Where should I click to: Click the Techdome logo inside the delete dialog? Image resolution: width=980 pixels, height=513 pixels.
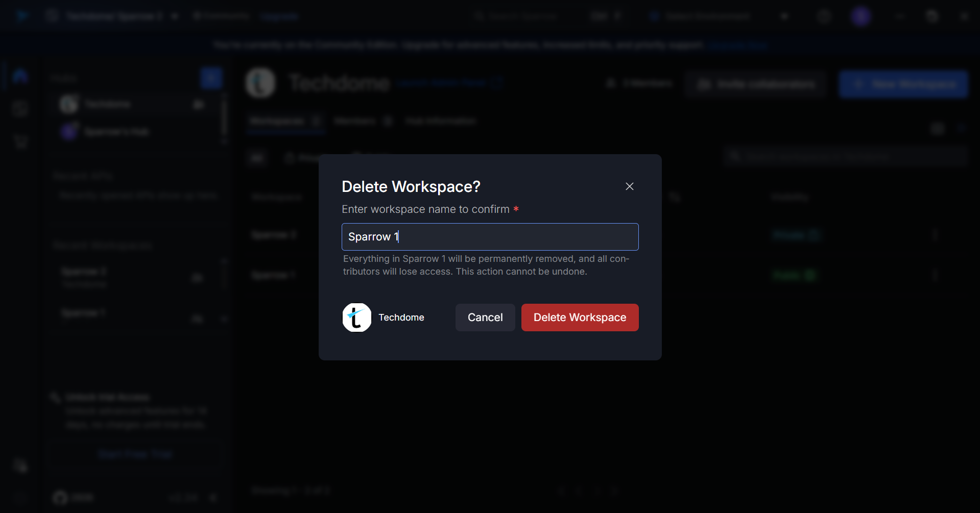(357, 317)
